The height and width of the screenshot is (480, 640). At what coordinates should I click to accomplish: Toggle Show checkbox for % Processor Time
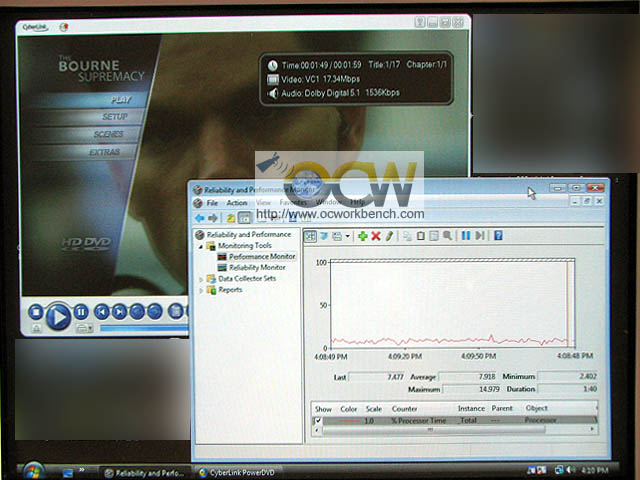coord(318,421)
